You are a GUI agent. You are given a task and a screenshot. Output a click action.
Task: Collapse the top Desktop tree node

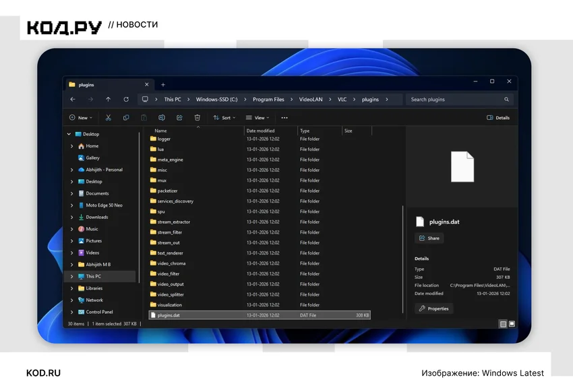click(69, 134)
